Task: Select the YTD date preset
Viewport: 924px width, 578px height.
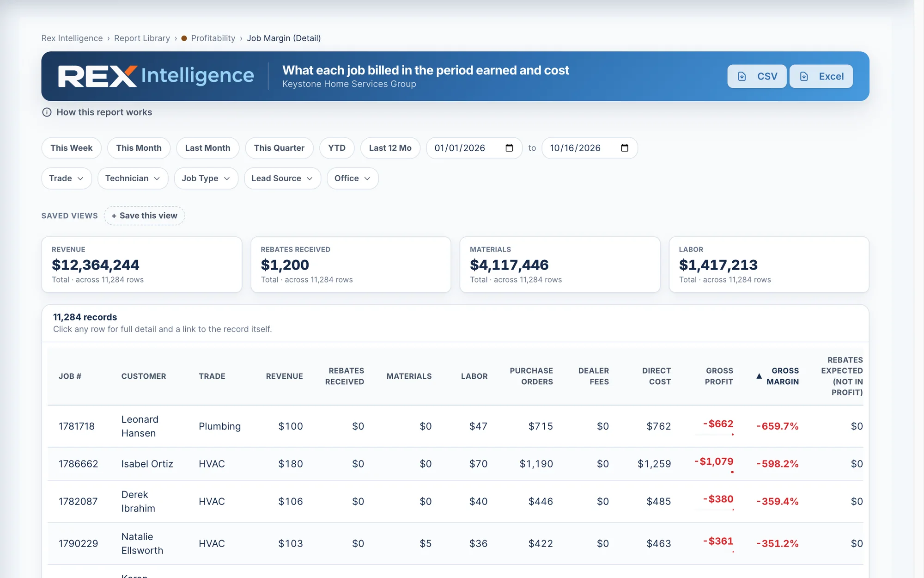Action: [x=337, y=148]
